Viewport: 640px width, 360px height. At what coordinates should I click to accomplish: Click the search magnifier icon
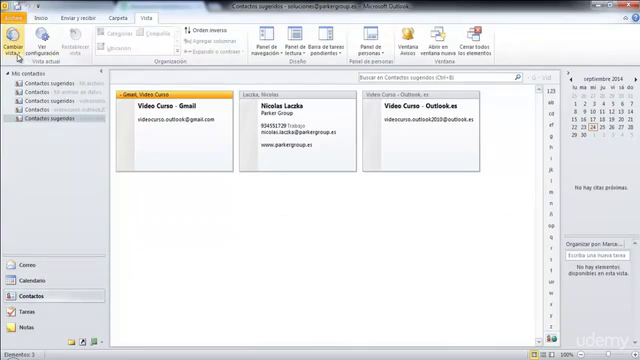click(518, 77)
